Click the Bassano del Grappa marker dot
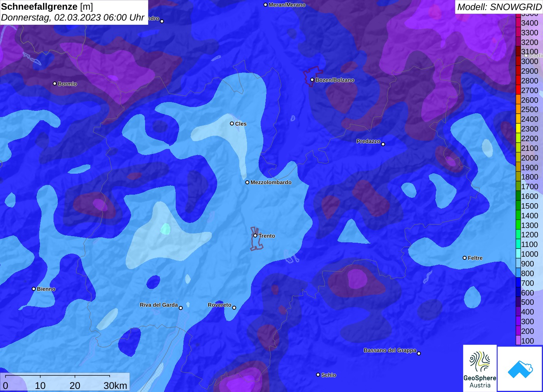The image size is (543, 392). [419, 353]
